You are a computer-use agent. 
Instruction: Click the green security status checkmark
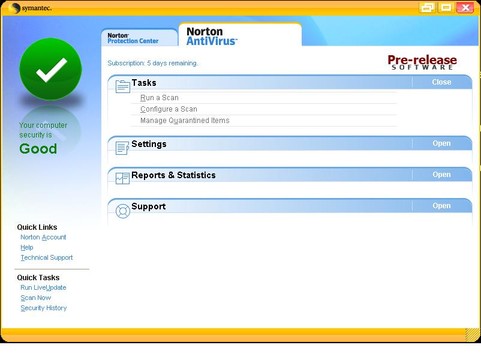point(51,69)
